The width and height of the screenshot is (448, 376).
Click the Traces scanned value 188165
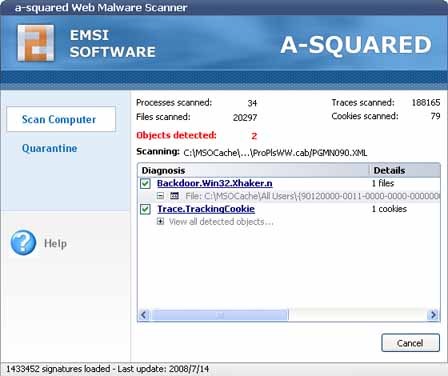426,102
